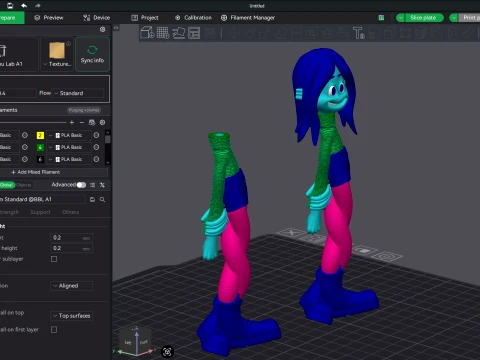Tick the 'on first layer' checkbox

(54, 329)
